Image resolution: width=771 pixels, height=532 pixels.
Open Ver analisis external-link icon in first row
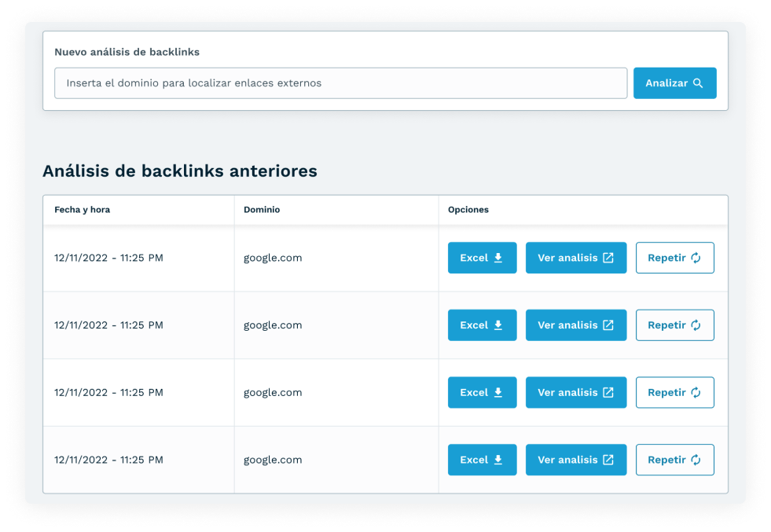pos(608,258)
